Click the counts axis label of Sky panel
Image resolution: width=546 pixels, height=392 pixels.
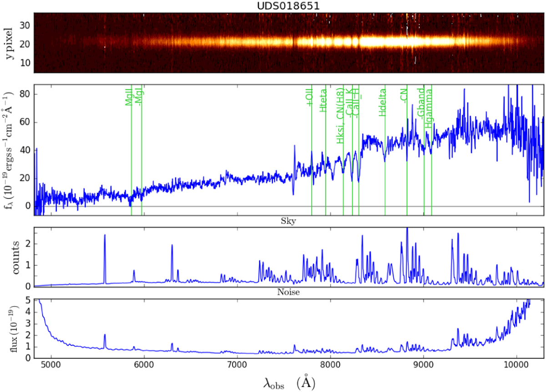(x=15, y=257)
